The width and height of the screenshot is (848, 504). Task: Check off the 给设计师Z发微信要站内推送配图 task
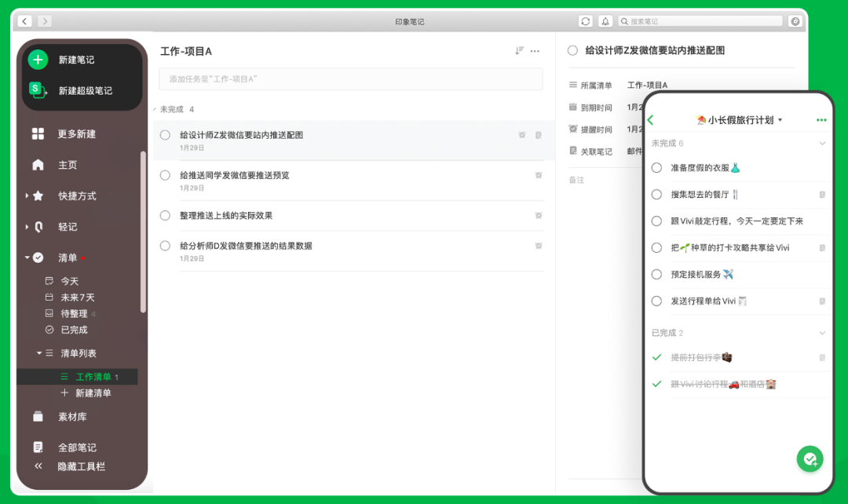click(x=164, y=135)
